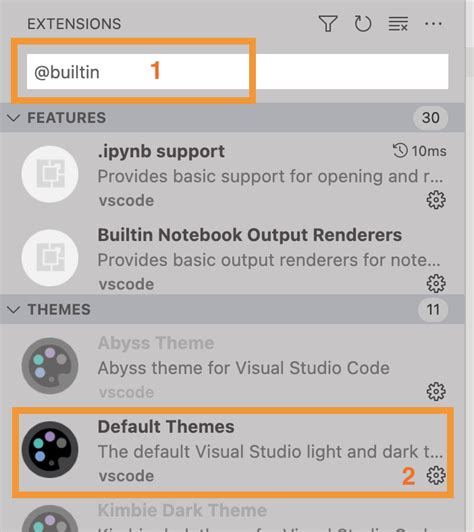Open the Abyss Theme title
Screen dimensions: 474x532
[x=156, y=343]
